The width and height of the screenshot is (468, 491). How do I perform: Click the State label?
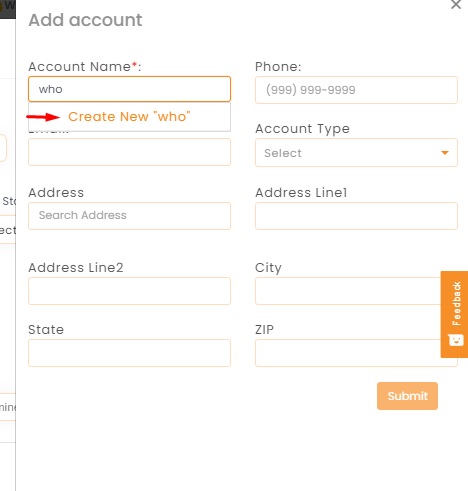click(x=46, y=330)
